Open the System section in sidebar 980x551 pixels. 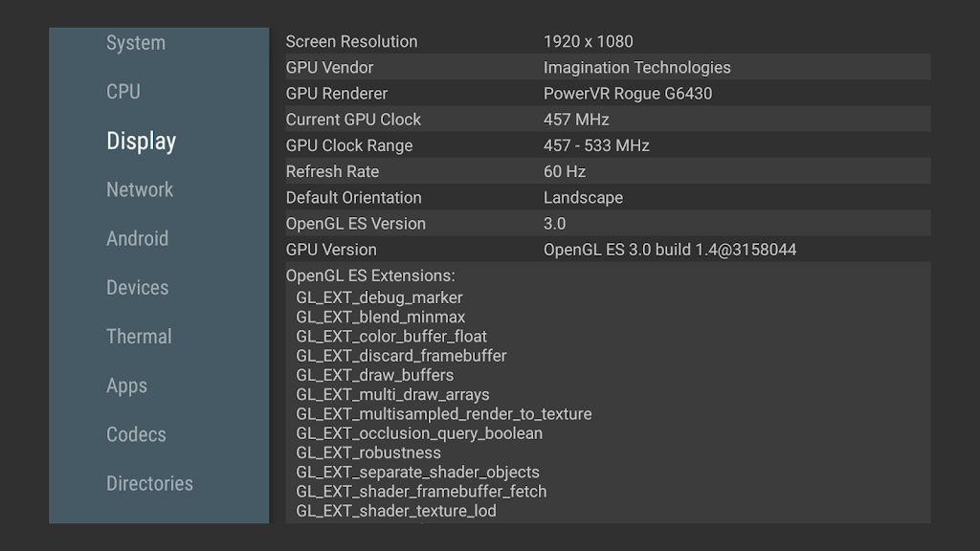(x=136, y=43)
